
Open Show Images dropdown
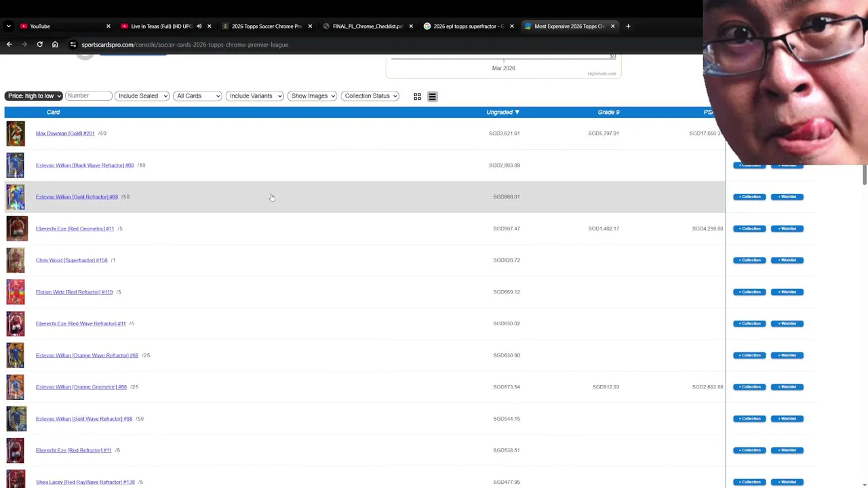coord(312,96)
